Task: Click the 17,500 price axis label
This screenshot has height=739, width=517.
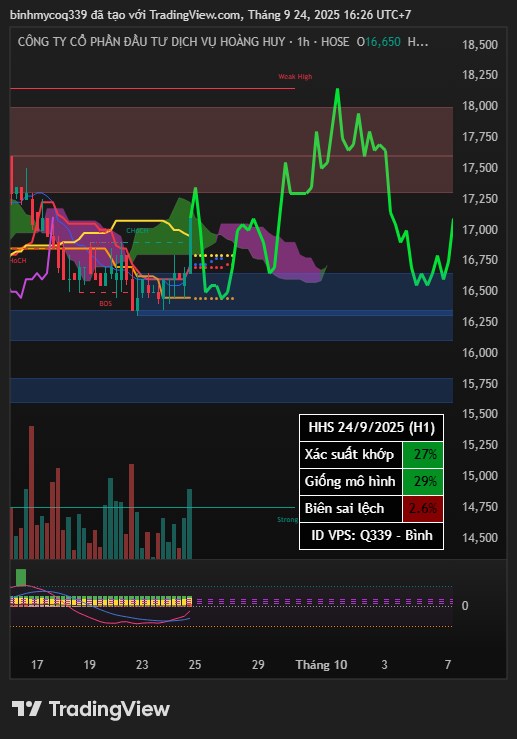Action: pyautogui.click(x=480, y=168)
